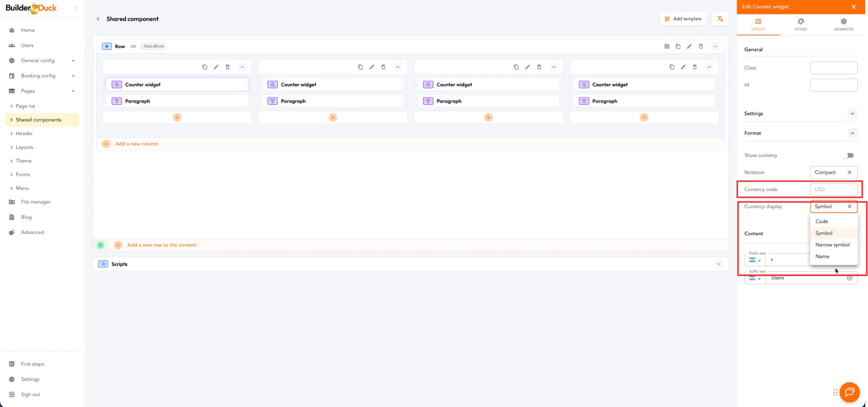This screenshot has height=407, width=868.
Task: Duplicate the Stats-Block row using the copy icon
Action: click(x=678, y=47)
